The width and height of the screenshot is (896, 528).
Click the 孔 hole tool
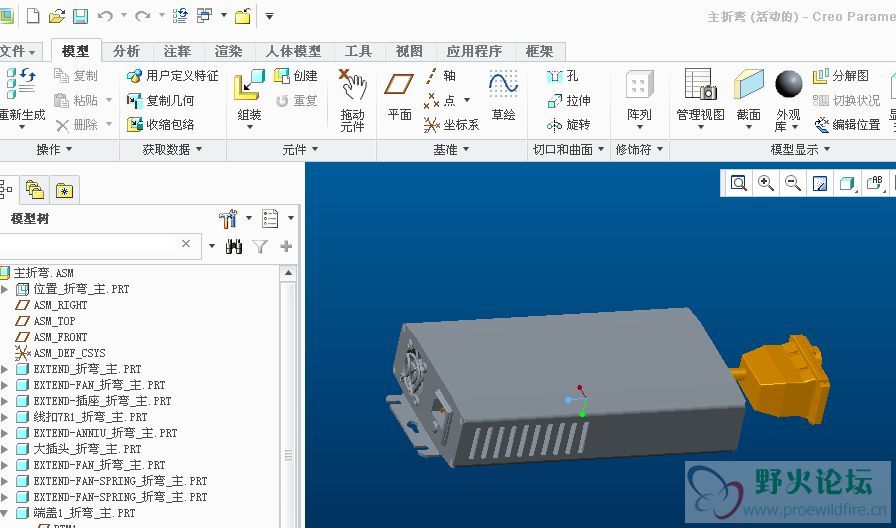pyautogui.click(x=563, y=75)
